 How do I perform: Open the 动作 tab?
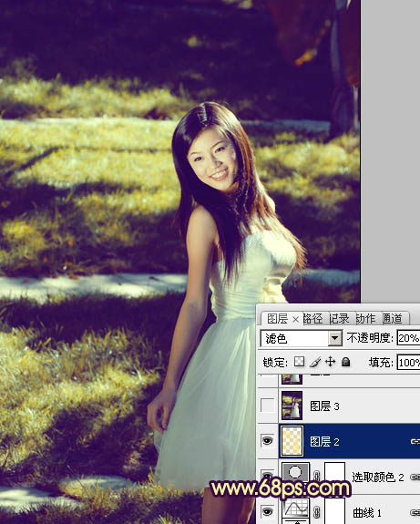tap(365, 319)
